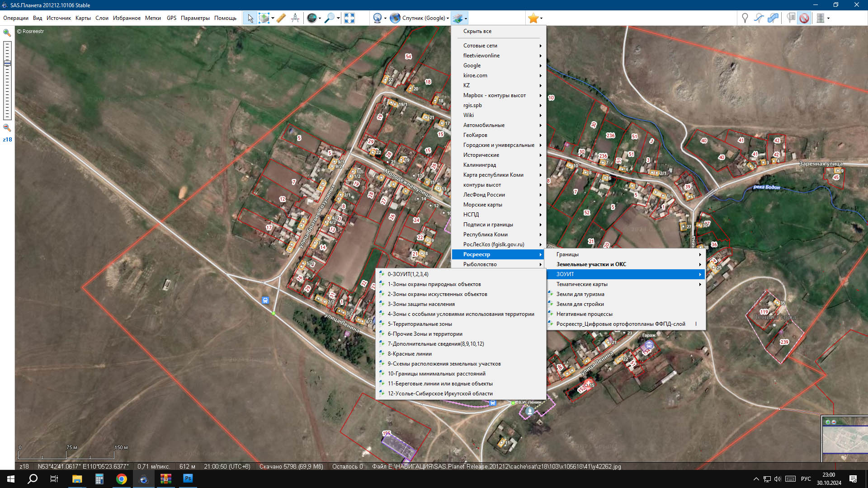The height and width of the screenshot is (488, 868).
Task: Enable the 8-Красные линии layer
Action: click(x=409, y=354)
